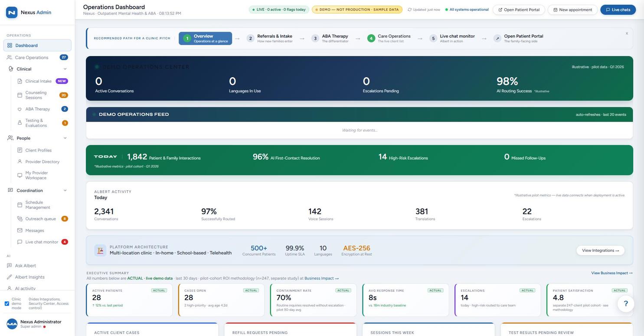Viewport: 644px width, 336px height.
Task: Click the Clinical stethoscope icon
Action: (x=11, y=69)
